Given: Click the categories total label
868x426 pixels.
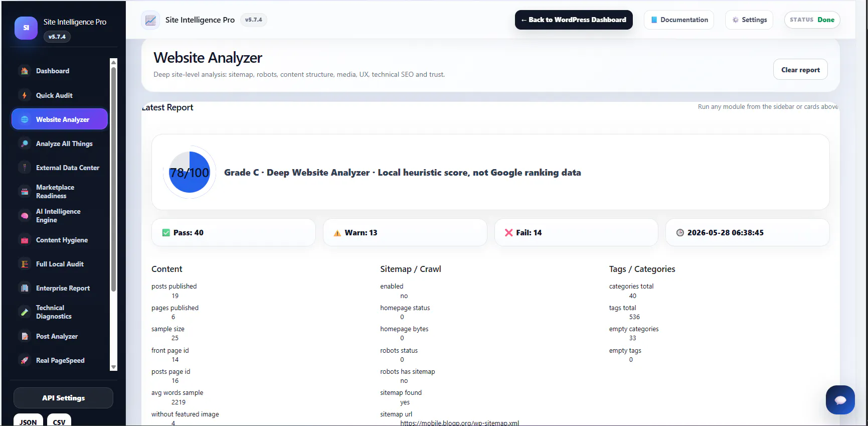Looking at the screenshot, I should (x=631, y=287).
